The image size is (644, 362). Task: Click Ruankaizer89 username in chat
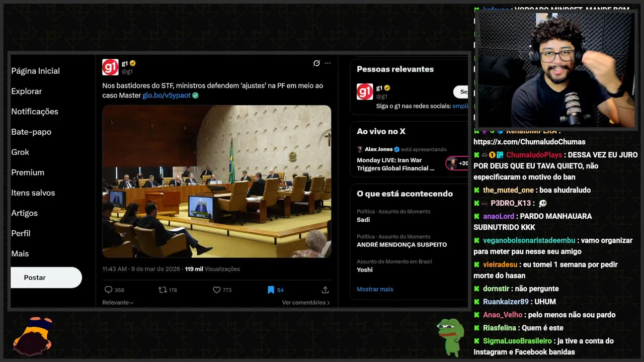pos(506,302)
